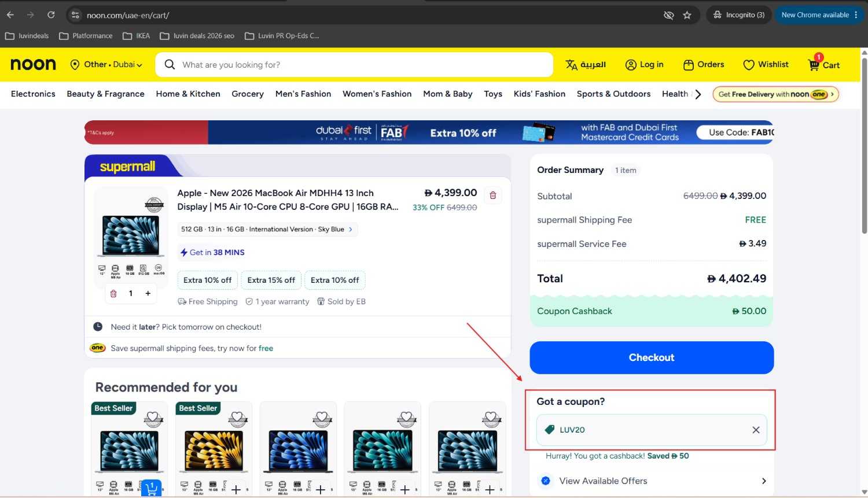
Task: Open the Apple MacBook Air product title link
Action: tap(288, 200)
